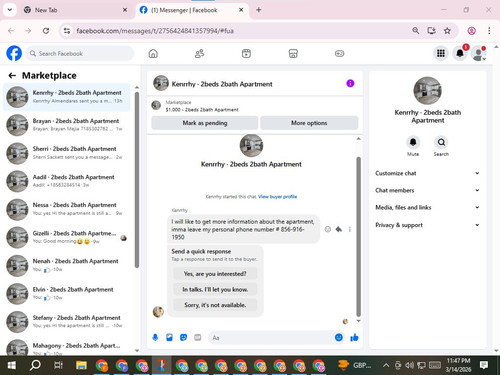Reply to Kenrrhy's message using arrow icon
The height and width of the screenshot is (375, 500).
point(339,229)
